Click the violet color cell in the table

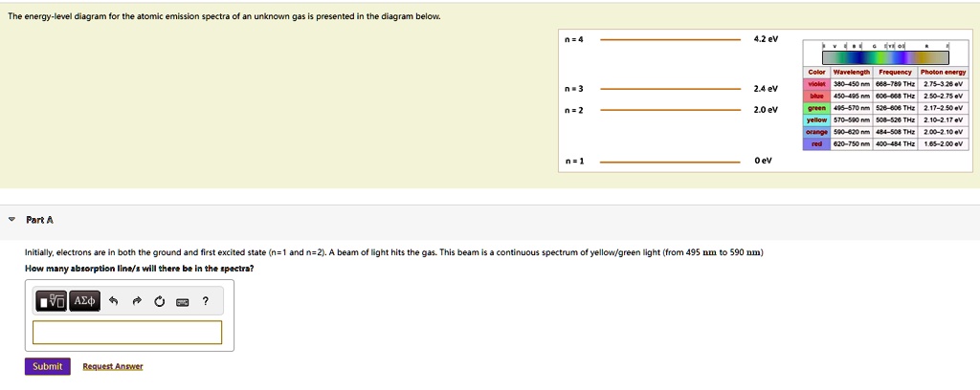816,83
